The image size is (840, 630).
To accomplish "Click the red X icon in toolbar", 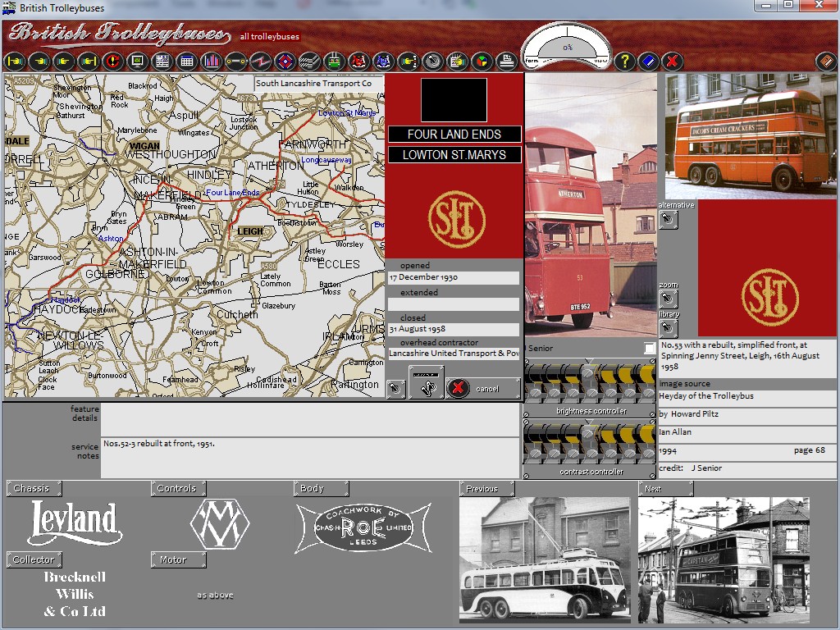I will click(672, 61).
